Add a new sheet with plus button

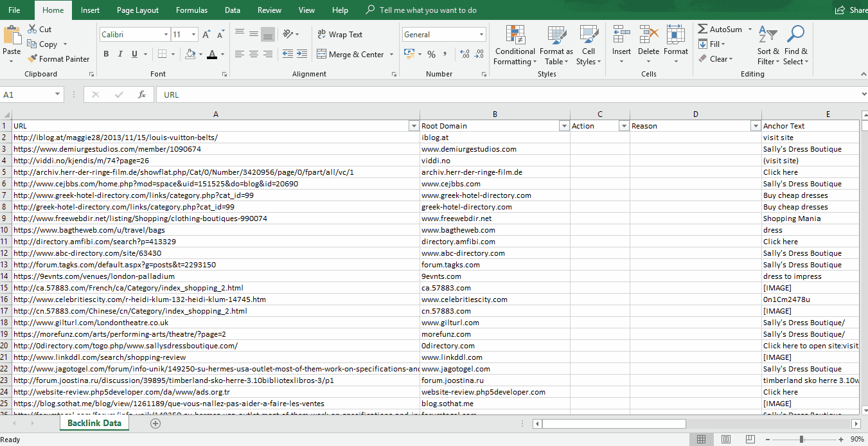click(x=155, y=424)
